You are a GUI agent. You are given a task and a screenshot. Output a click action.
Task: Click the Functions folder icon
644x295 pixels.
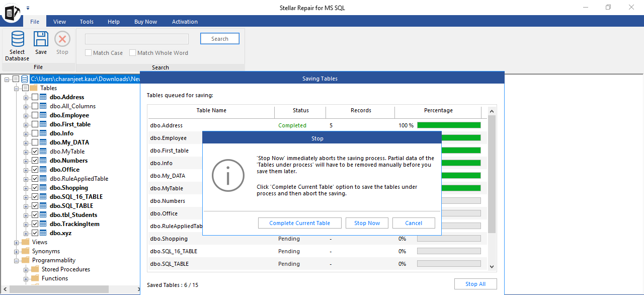(x=35, y=278)
